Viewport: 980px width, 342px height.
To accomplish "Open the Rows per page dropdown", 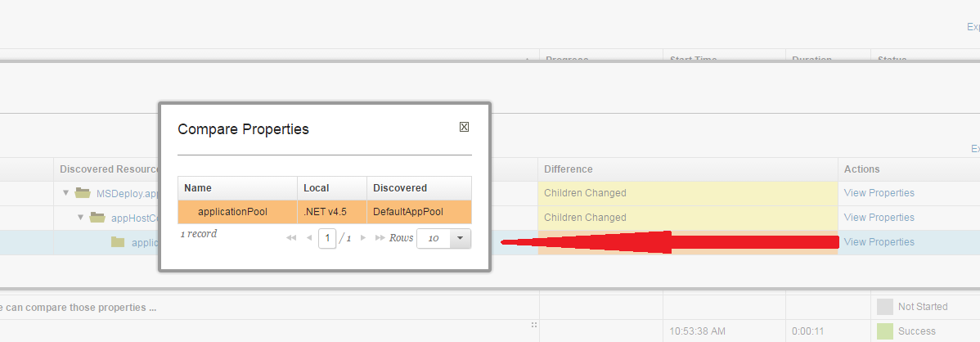I will click(x=460, y=238).
